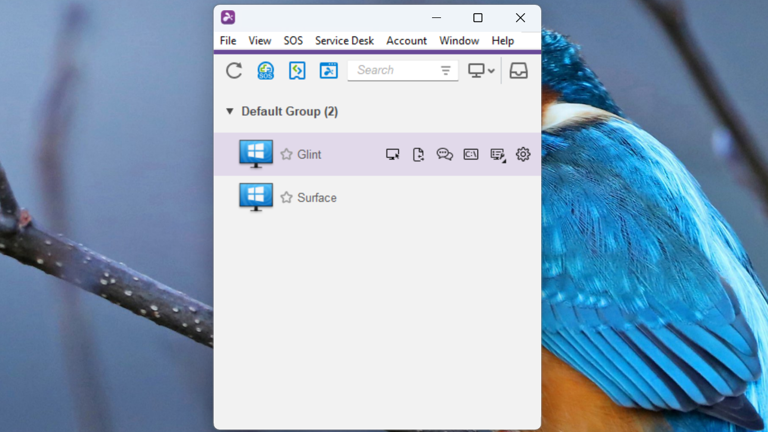The height and width of the screenshot is (432, 768).
Task: Open the Account menu
Action: (x=407, y=41)
